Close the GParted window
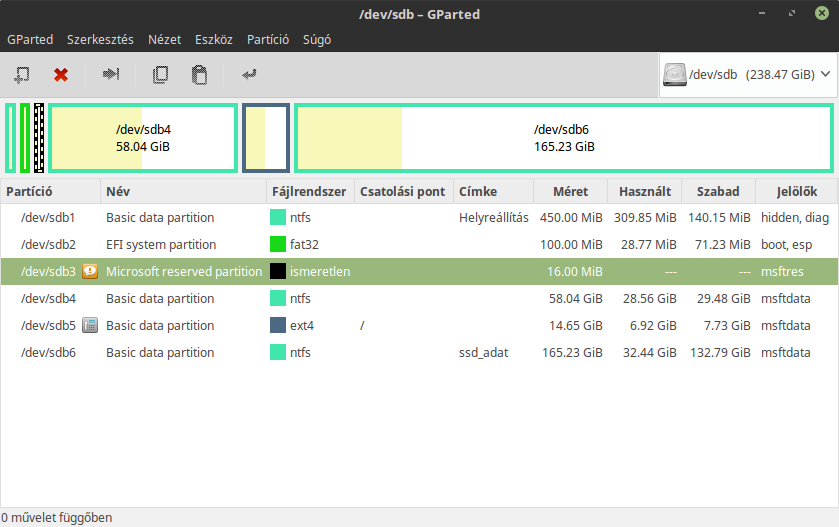This screenshot has width=839, height=527. point(822,13)
